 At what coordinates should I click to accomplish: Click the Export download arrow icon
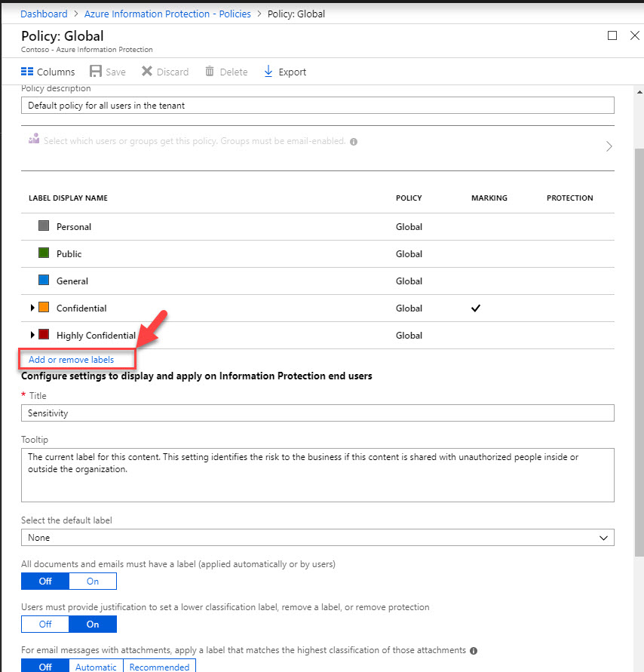(268, 71)
